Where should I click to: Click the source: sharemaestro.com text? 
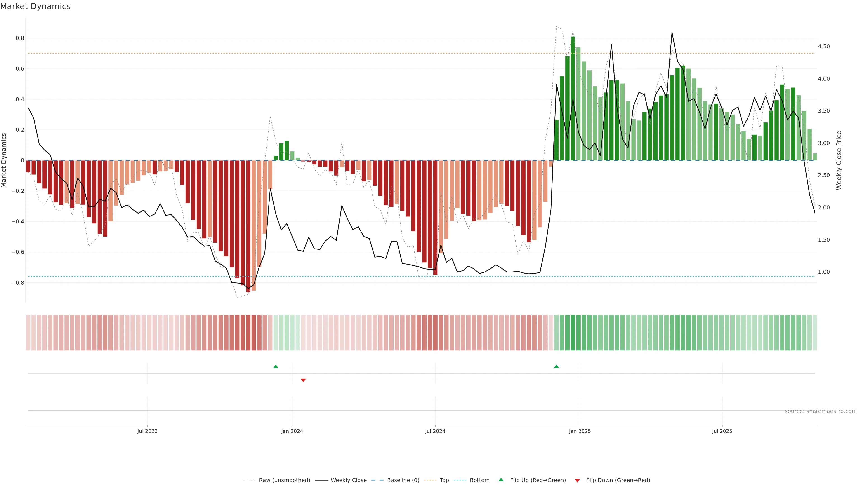[x=821, y=411]
